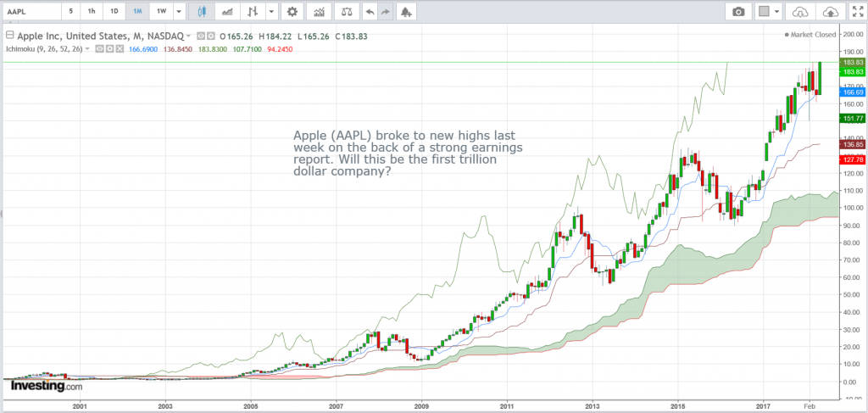Image resolution: width=868 pixels, height=413 pixels.
Task: Open dropdown beside the gray square
Action: pos(777,11)
